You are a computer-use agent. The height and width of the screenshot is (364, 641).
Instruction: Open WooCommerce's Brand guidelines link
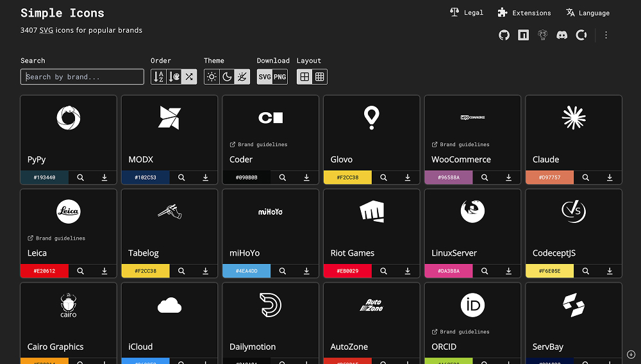tap(460, 144)
